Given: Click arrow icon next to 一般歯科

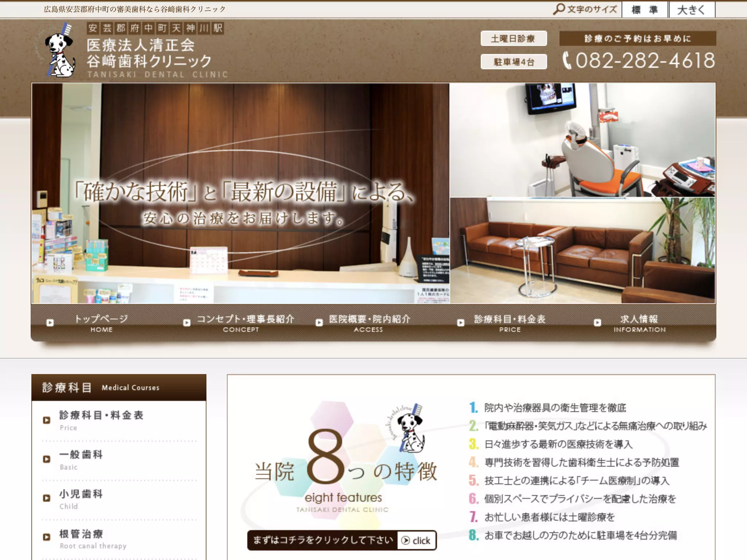Looking at the screenshot, I should coord(46,459).
